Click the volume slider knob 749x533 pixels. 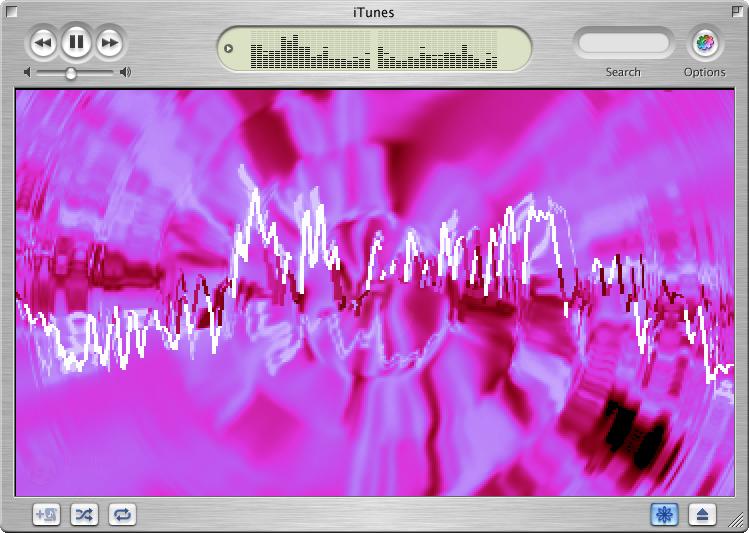[x=71, y=73]
